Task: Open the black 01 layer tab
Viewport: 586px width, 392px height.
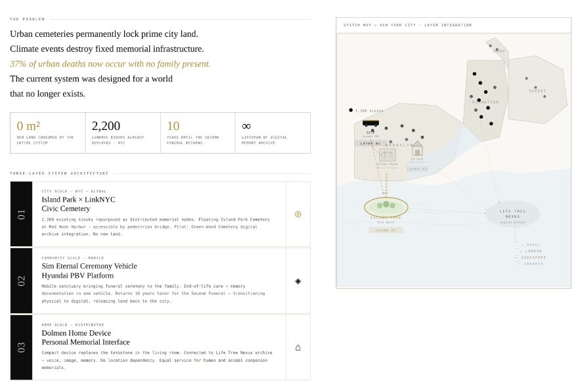Action: click(x=21, y=214)
